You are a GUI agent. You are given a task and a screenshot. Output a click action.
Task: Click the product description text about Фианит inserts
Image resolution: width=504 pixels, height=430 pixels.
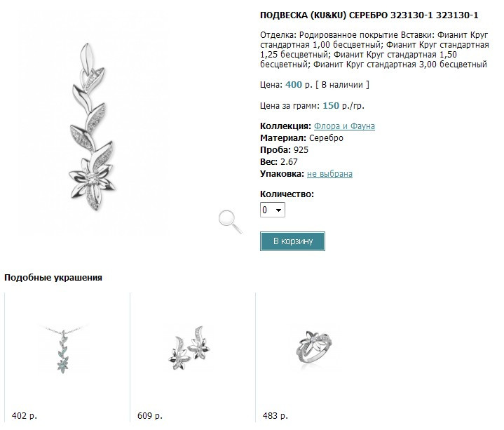[x=374, y=50]
